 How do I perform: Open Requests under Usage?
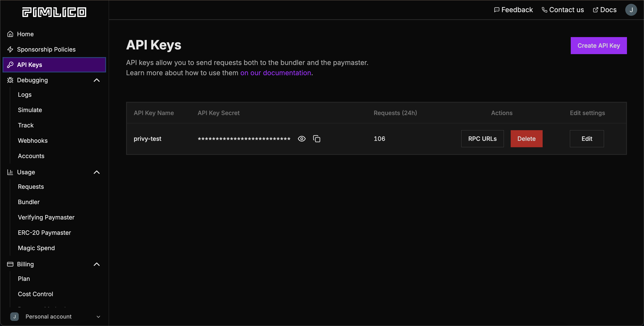(x=31, y=187)
